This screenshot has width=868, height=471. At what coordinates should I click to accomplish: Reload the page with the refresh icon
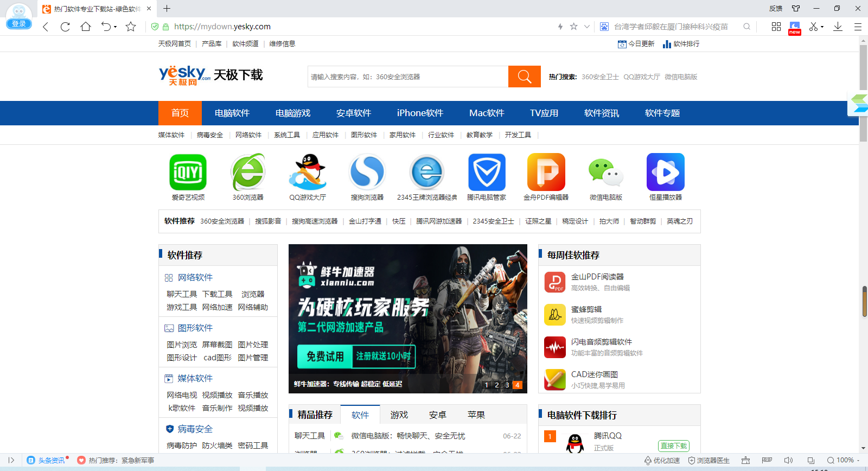coord(65,27)
